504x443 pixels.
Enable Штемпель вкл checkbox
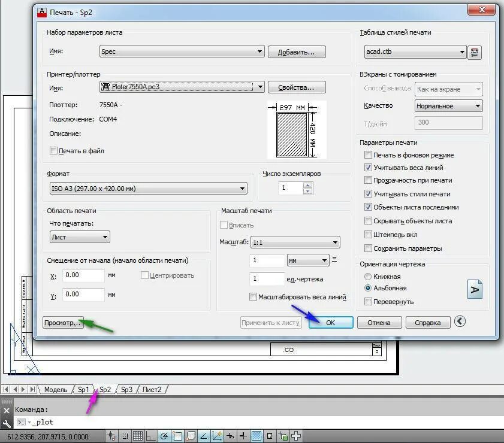point(368,234)
